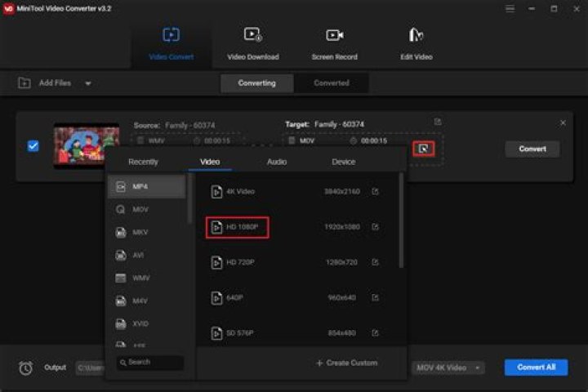The image size is (588, 392).
Task: Switch to Screen Record
Action: click(334, 44)
